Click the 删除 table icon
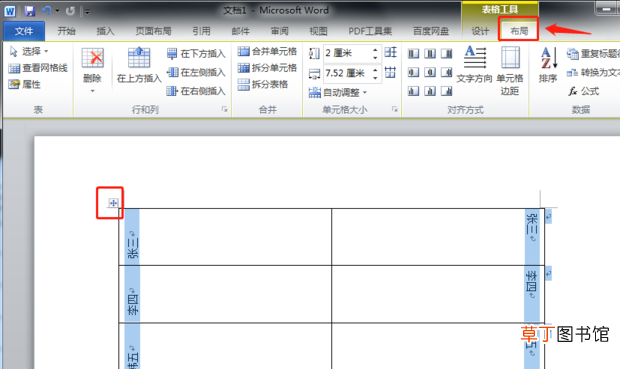 [x=93, y=58]
